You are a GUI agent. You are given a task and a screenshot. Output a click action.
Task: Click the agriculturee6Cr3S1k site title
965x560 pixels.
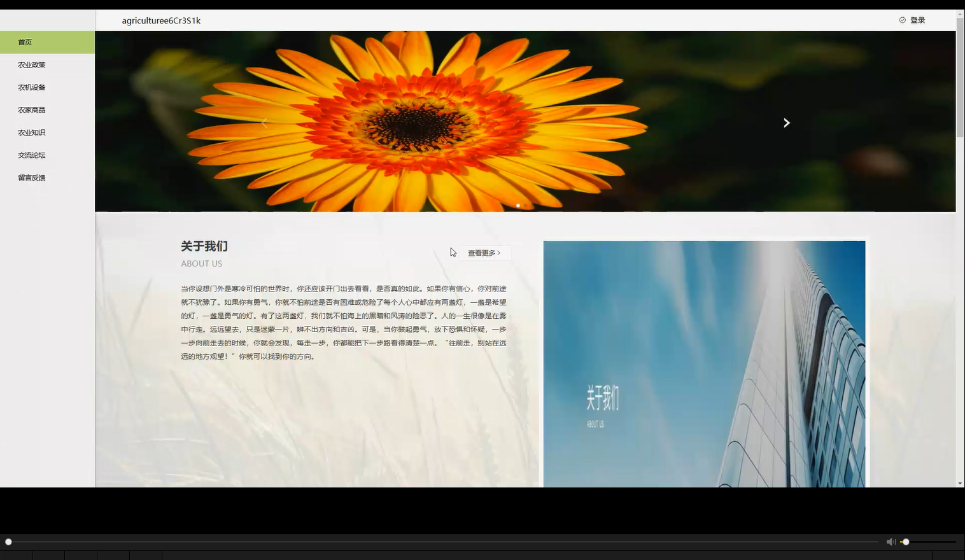coord(161,20)
